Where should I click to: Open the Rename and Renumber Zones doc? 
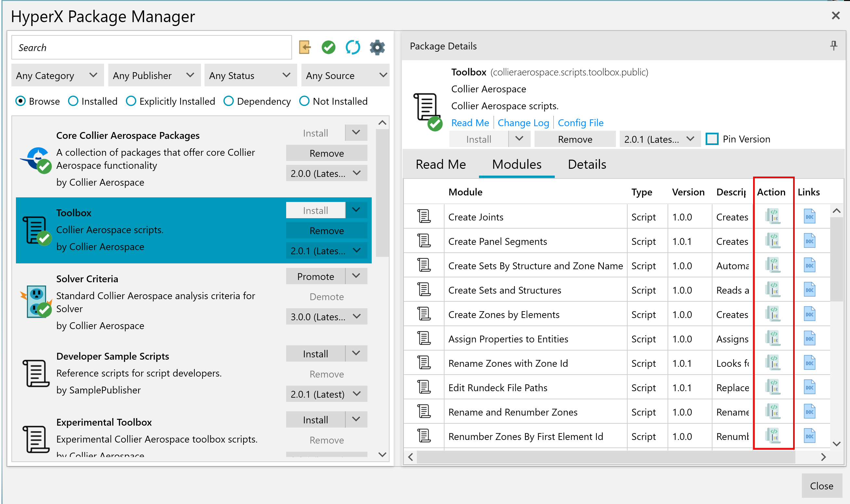[810, 412]
